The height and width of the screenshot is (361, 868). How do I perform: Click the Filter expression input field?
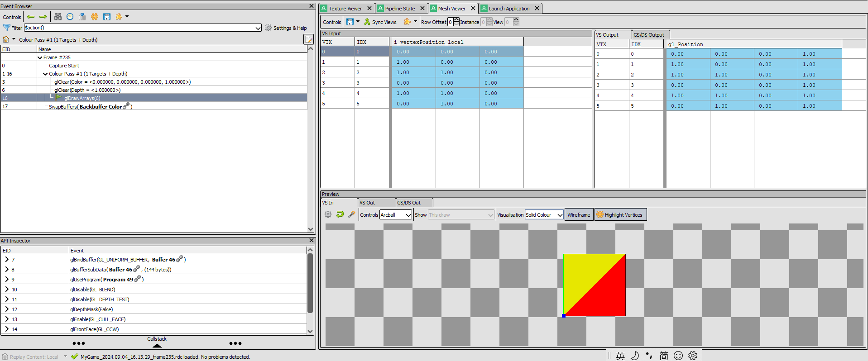(139, 28)
